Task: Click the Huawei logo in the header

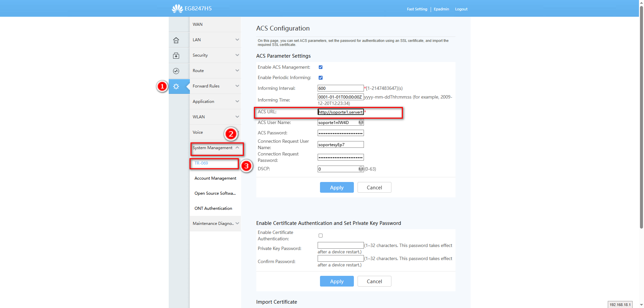Action: pyautogui.click(x=177, y=8)
